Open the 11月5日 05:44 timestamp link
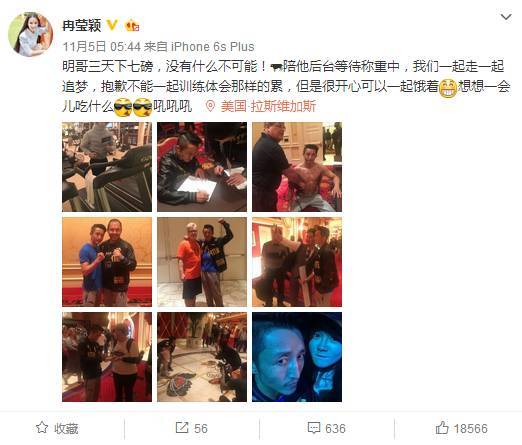 pyautogui.click(x=102, y=47)
